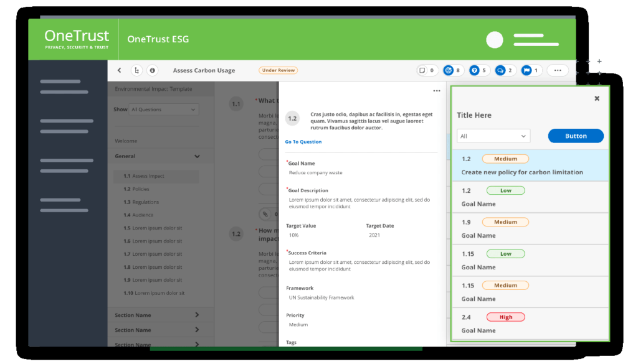The image size is (638, 364).
Task: Open the questions icon with count 5
Action: [x=475, y=70]
